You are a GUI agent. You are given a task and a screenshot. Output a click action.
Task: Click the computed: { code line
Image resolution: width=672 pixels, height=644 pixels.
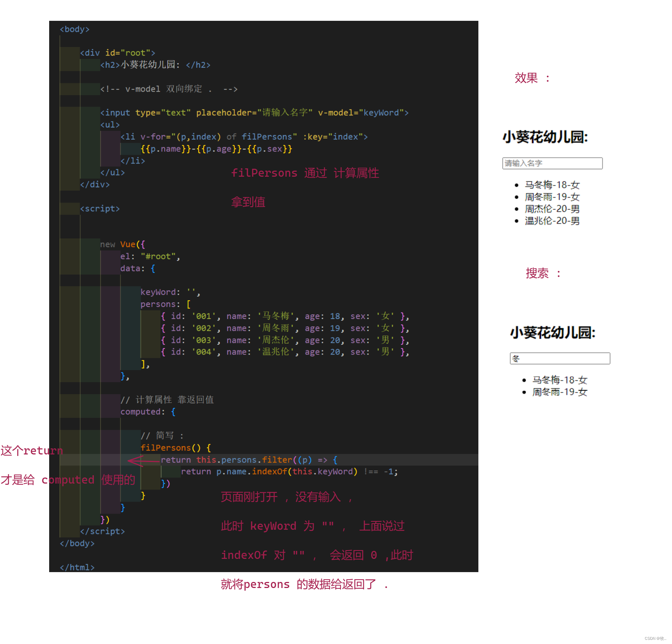(x=148, y=412)
